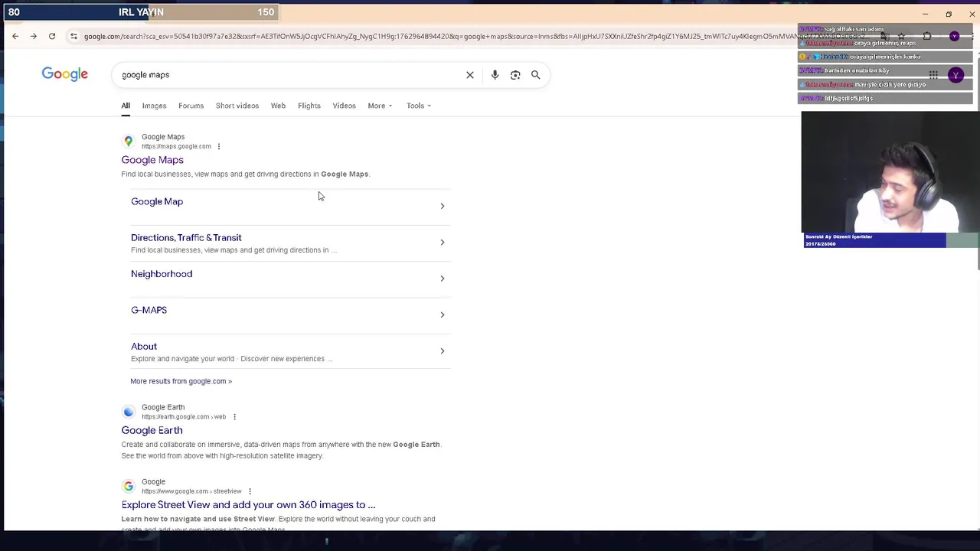Open the About sitelink

144,347
